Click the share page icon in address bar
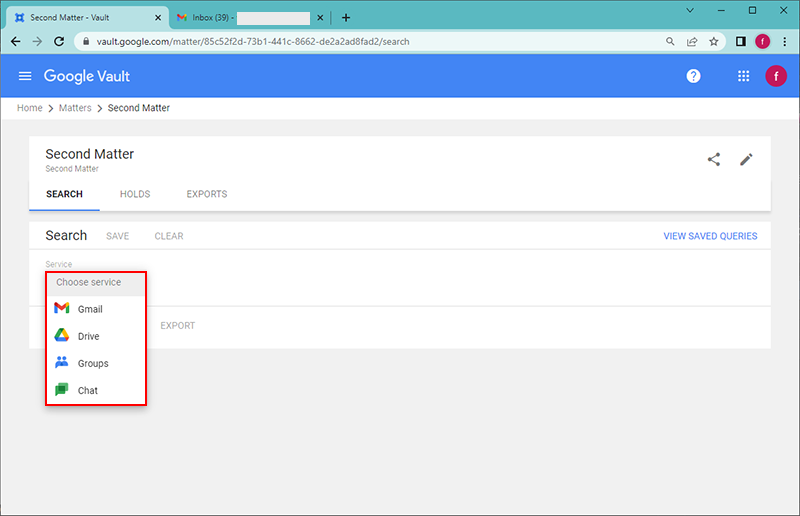 coord(692,41)
